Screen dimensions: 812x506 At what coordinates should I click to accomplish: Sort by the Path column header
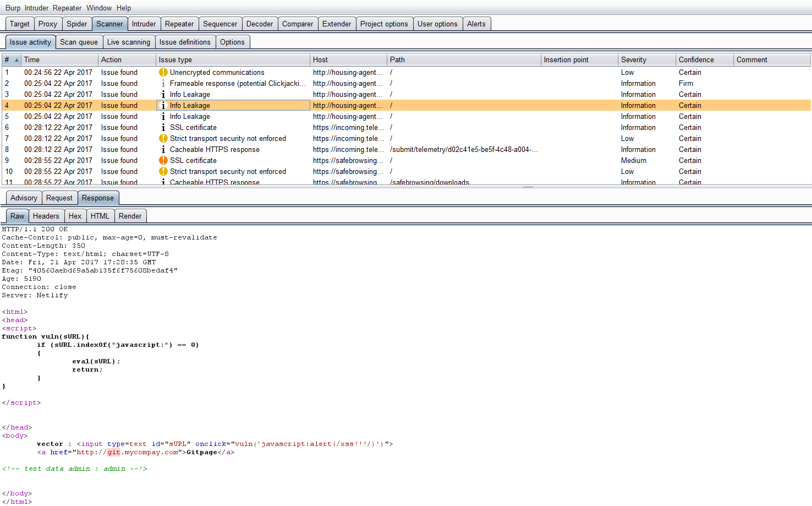(x=464, y=59)
